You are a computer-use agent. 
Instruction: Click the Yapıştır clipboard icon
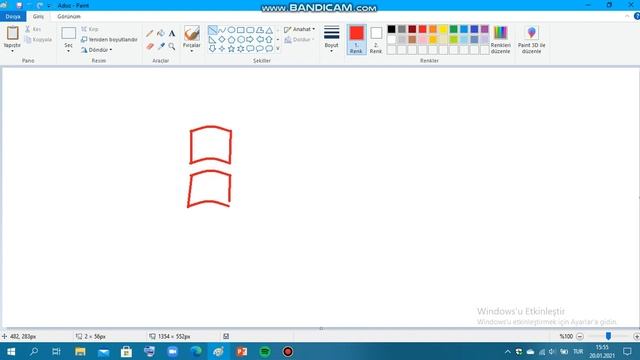click(13, 33)
